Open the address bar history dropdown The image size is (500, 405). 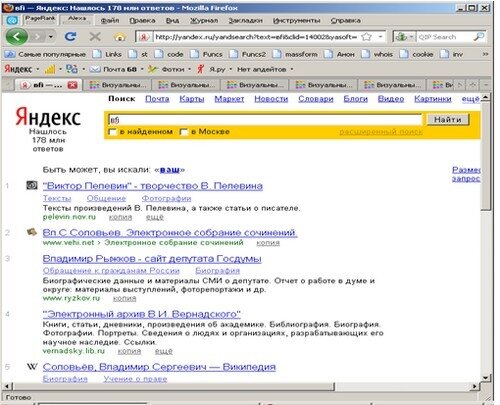380,37
